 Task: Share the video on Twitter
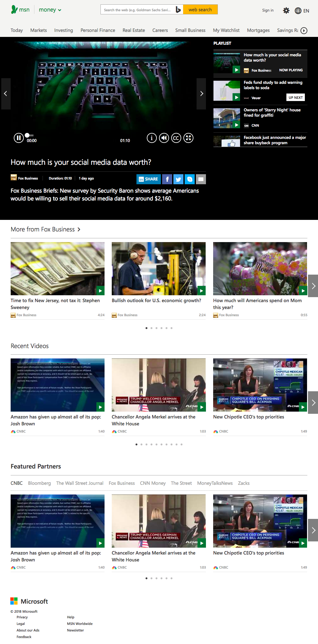click(x=178, y=179)
